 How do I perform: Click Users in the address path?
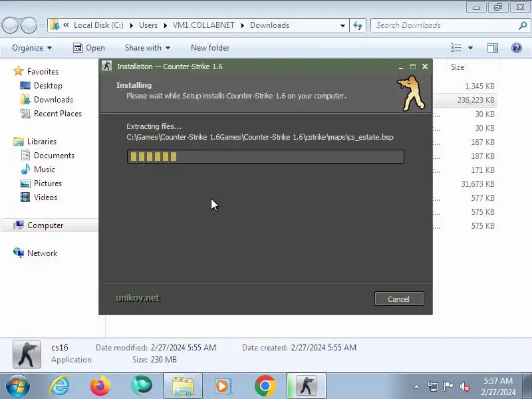pos(148,25)
